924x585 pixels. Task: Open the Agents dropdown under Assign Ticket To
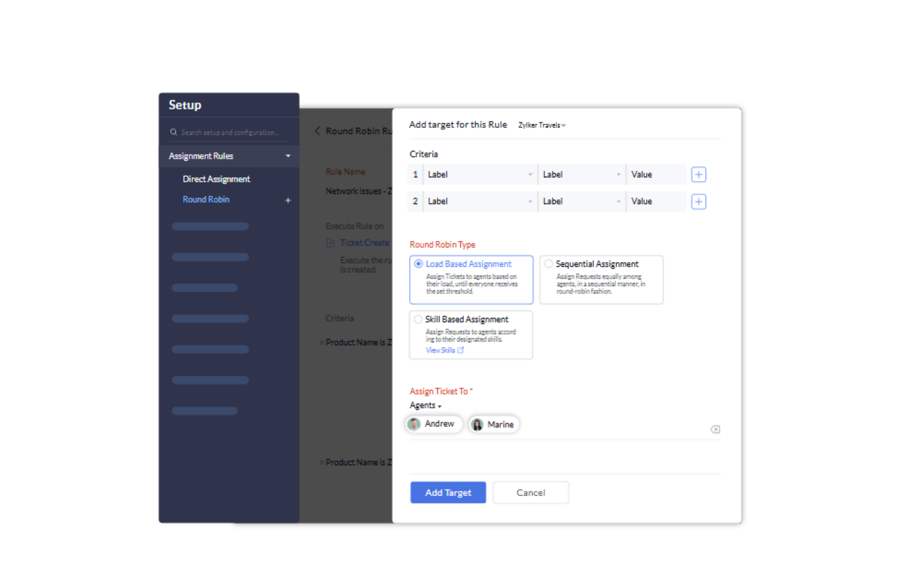tap(426, 405)
